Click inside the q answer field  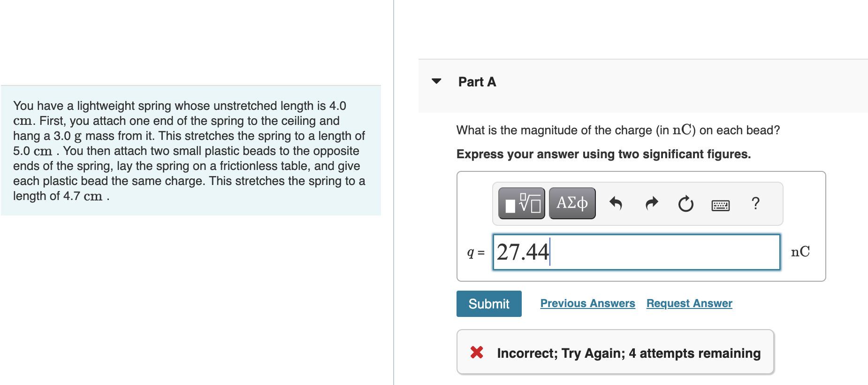[x=636, y=252]
